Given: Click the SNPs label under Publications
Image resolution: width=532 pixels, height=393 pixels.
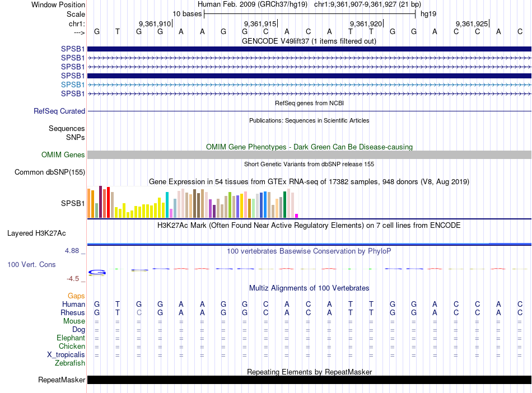Looking at the screenshot, I should click(x=76, y=137).
